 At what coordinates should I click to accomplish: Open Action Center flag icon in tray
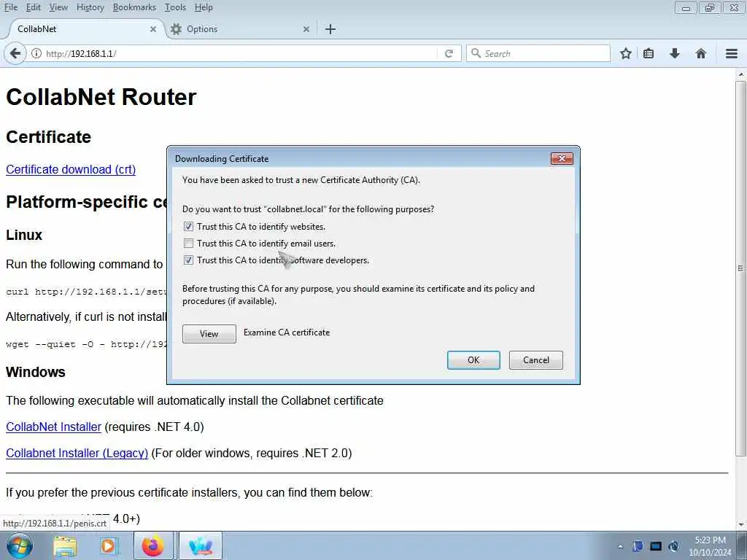click(638, 546)
